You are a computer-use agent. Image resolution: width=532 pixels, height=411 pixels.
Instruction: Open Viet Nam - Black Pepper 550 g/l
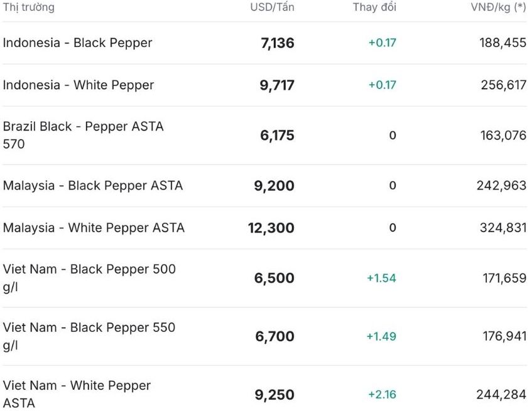[x=89, y=336]
